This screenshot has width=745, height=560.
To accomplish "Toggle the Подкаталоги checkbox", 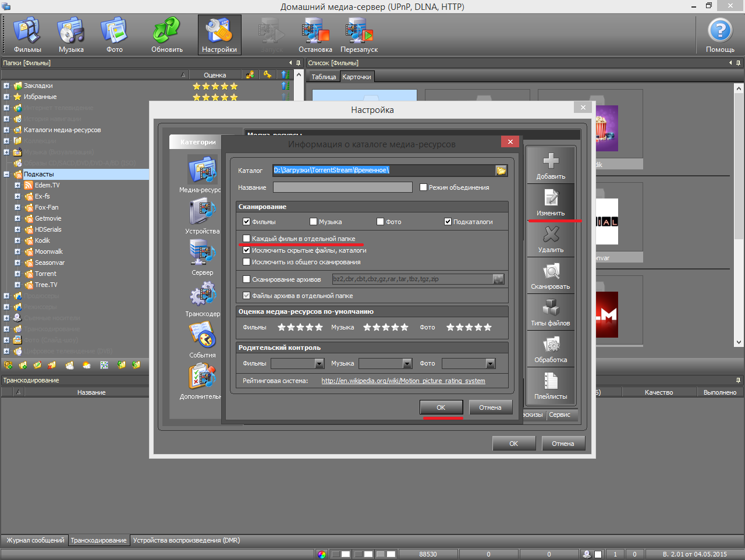I will [x=448, y=222].
